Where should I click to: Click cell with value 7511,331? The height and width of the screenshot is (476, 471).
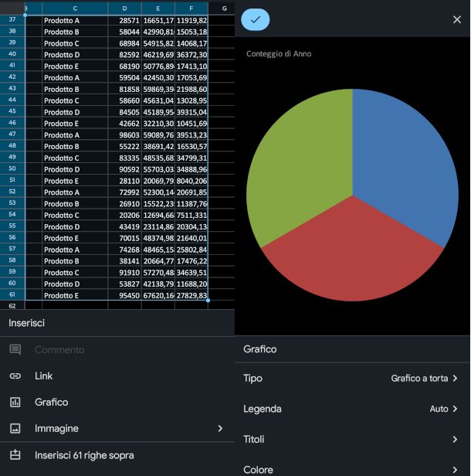coord(191,216)
